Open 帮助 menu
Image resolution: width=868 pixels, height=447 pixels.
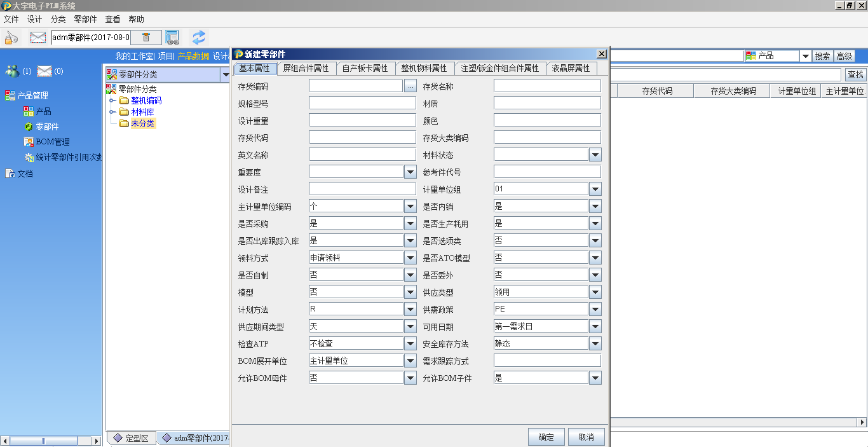click(136, 20)
